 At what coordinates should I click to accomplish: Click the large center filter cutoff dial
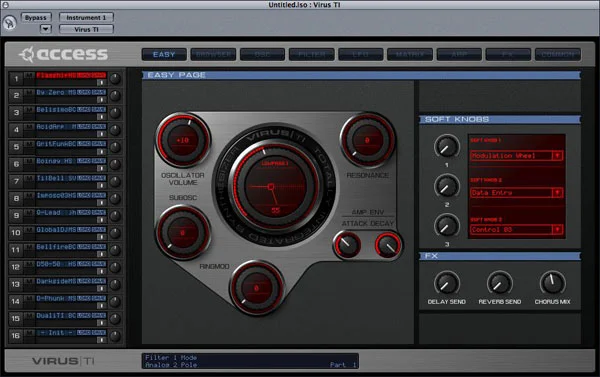pos(275,186)
